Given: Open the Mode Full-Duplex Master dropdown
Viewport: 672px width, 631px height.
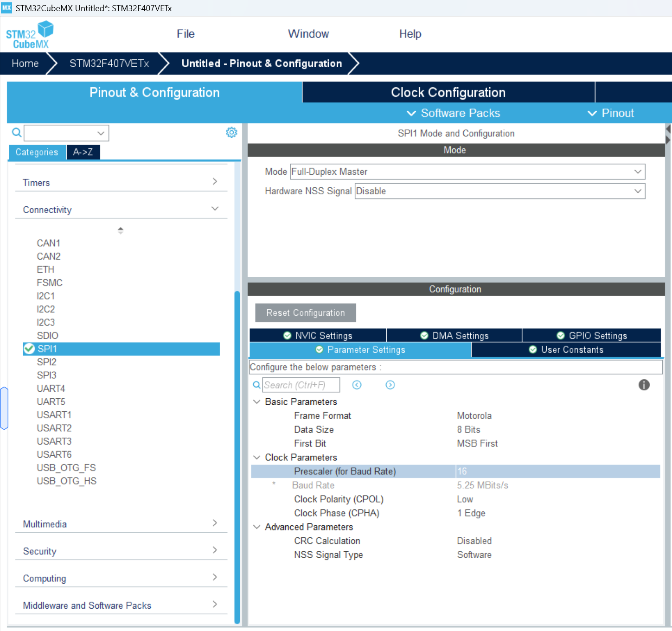Looking at the screenshot, I should 467,172.
